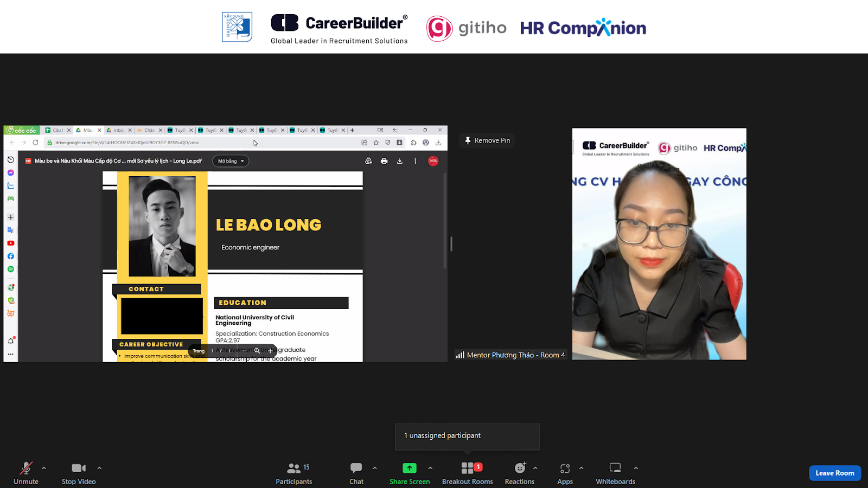Image resolution: width=868 pixels, height=488 pixels.
Task: Click the EDUCATION section heading in the CV
Action: pos(281,303)
